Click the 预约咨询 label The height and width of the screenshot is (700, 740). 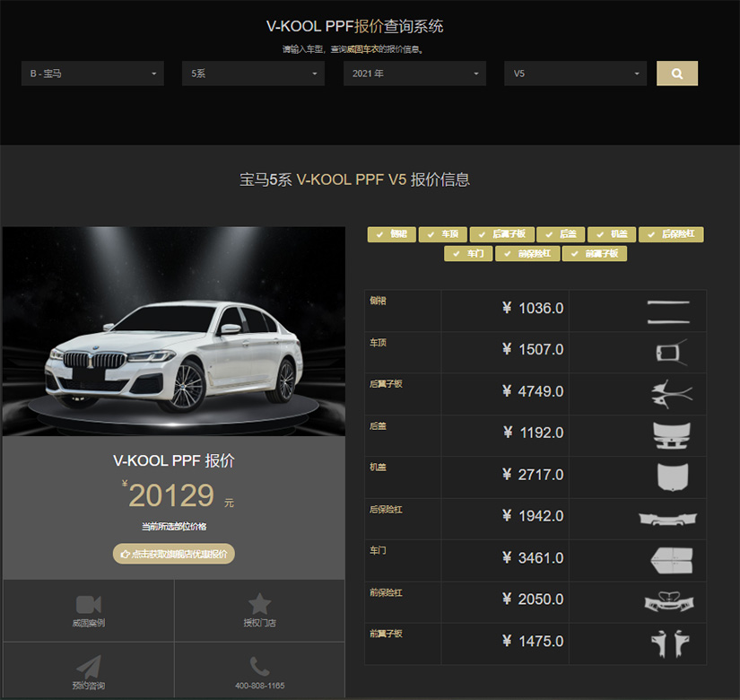pyautogui.click(x=88, y=686)
